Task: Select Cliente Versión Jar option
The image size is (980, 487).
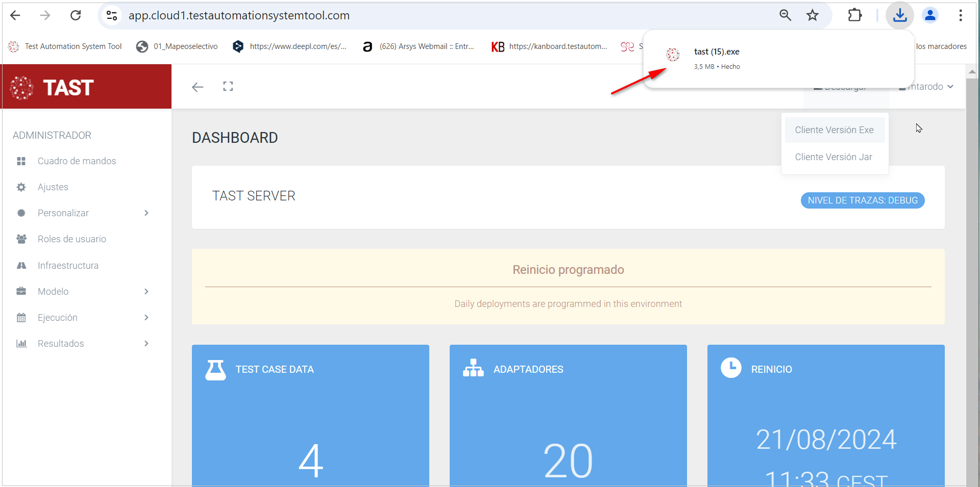Action: (x=833, y=157)
